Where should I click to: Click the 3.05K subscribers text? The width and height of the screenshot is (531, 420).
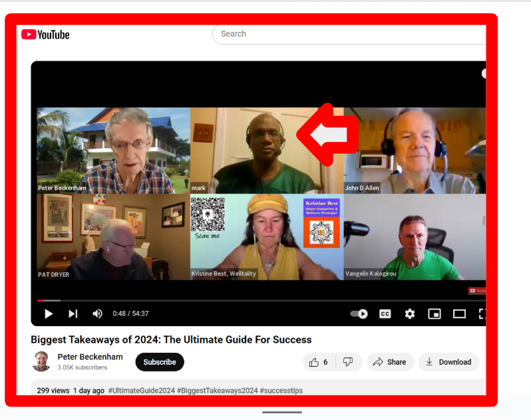[83, 367]
